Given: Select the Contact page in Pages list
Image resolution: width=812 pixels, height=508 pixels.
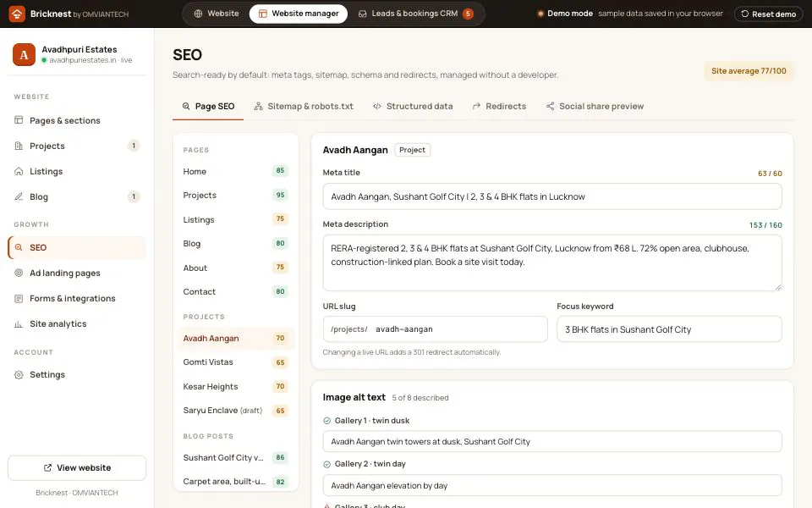Looking at the screenshot, I should point(236,291).
